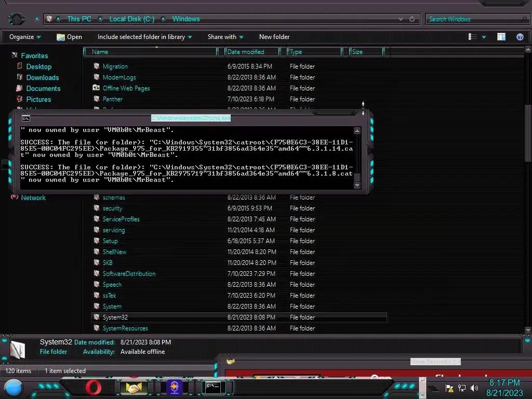Open volume speaker tray icon
532x399 pixels.
[474, 388]
